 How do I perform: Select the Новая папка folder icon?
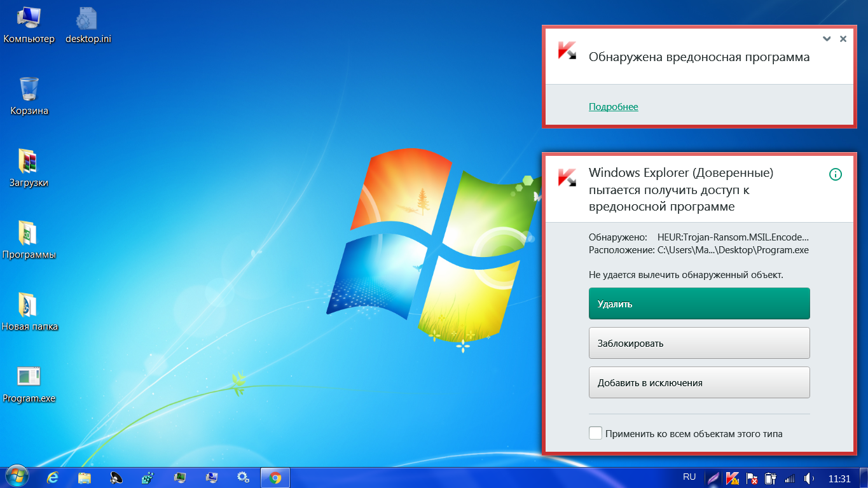click(29, 312)
